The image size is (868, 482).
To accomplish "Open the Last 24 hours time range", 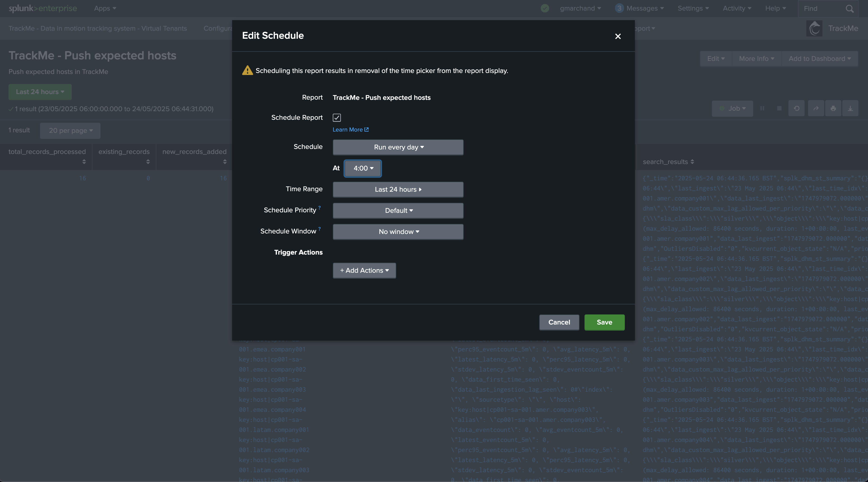I will pyautogui.click(x=398, y=190).
